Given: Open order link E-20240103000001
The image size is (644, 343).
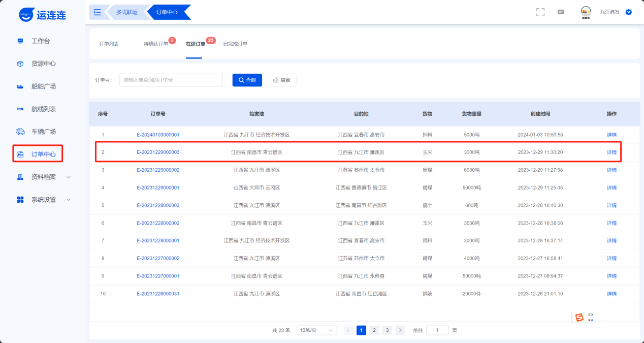Looking at the screenshot, I should [158, 135].
